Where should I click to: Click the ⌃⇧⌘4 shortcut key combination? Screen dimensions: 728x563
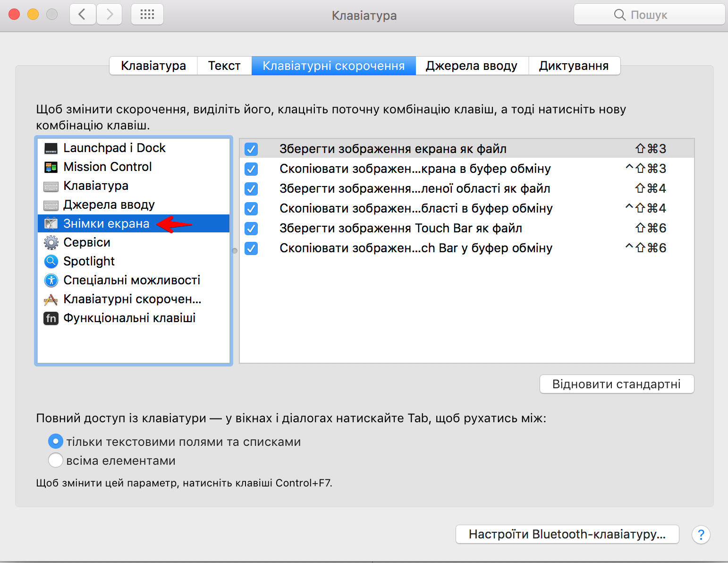click(x=645, y=208)
